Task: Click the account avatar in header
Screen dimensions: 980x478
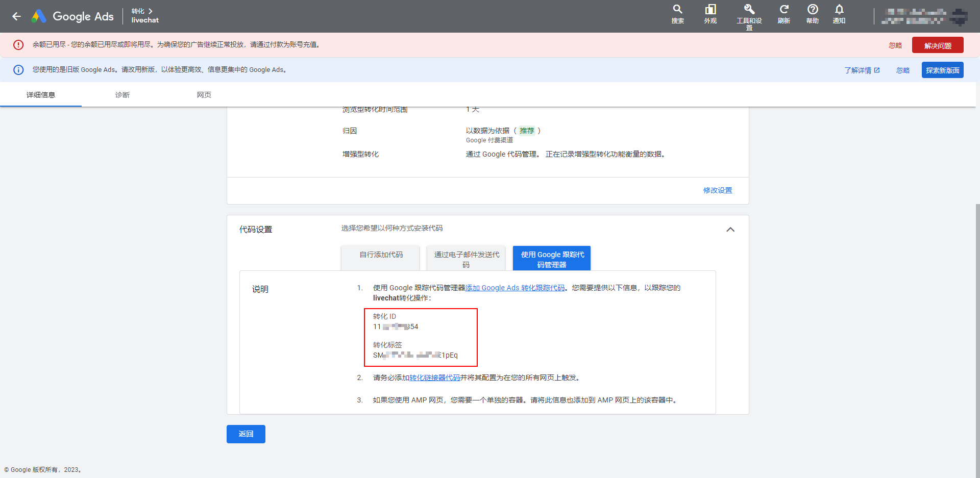Action: tap(959, 17)
